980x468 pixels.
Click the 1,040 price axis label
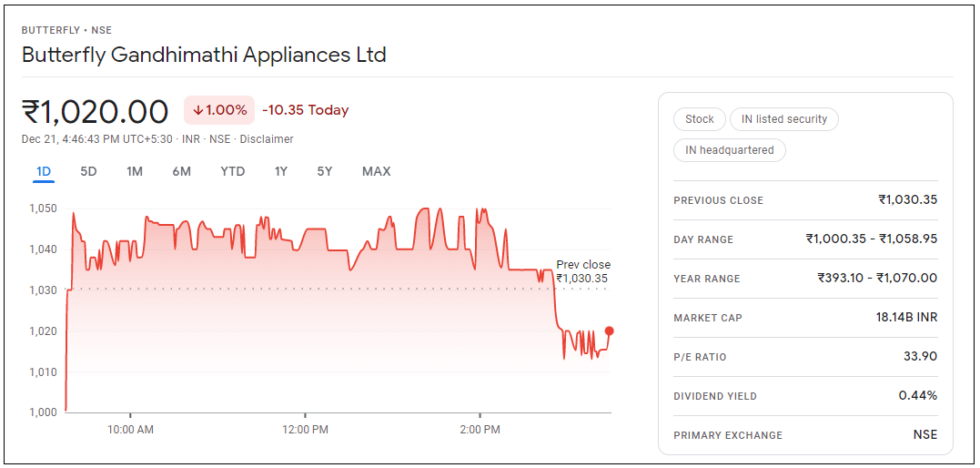pos(43,249)
